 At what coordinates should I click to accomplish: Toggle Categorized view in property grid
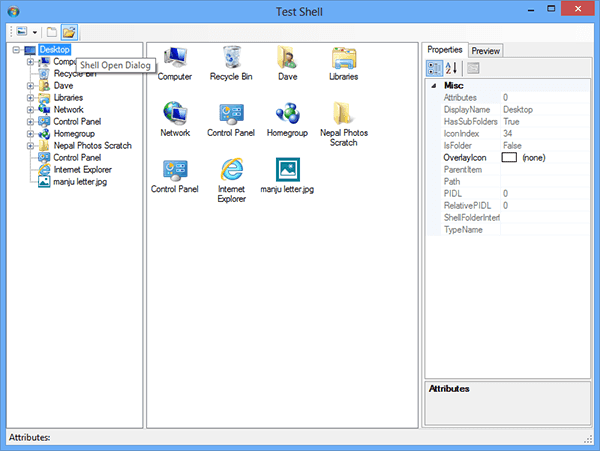coord(436,68)
